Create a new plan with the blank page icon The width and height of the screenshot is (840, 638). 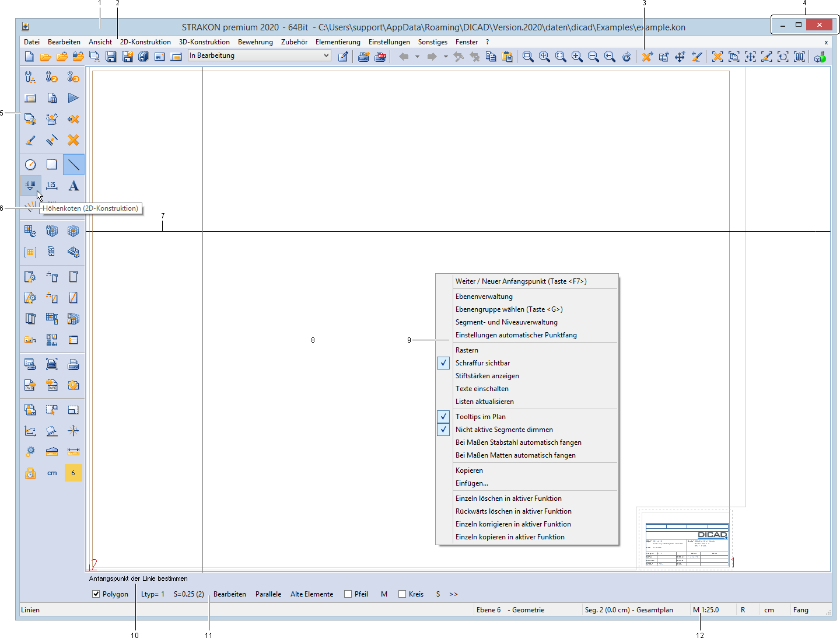29,57
